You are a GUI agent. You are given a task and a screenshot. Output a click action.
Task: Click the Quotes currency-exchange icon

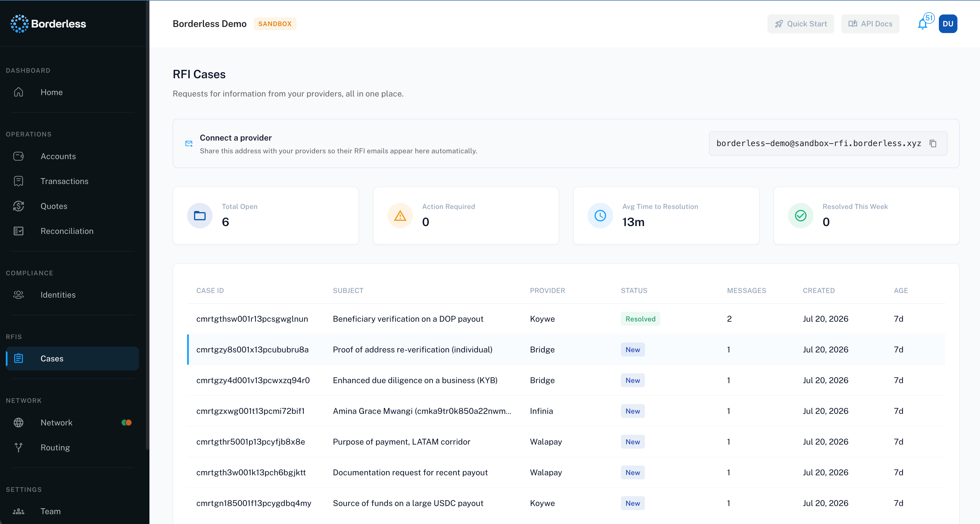pyautogui.click(x=19, y=206)
